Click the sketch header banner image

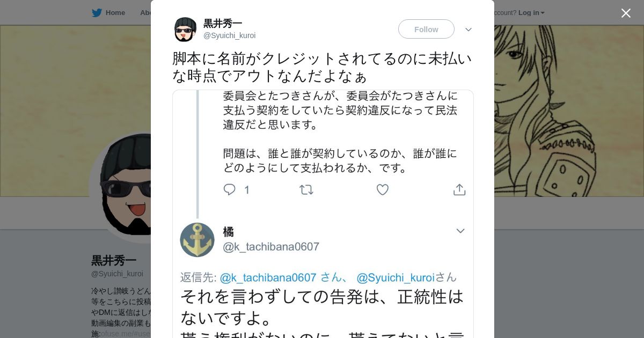(x=563, y=107)
